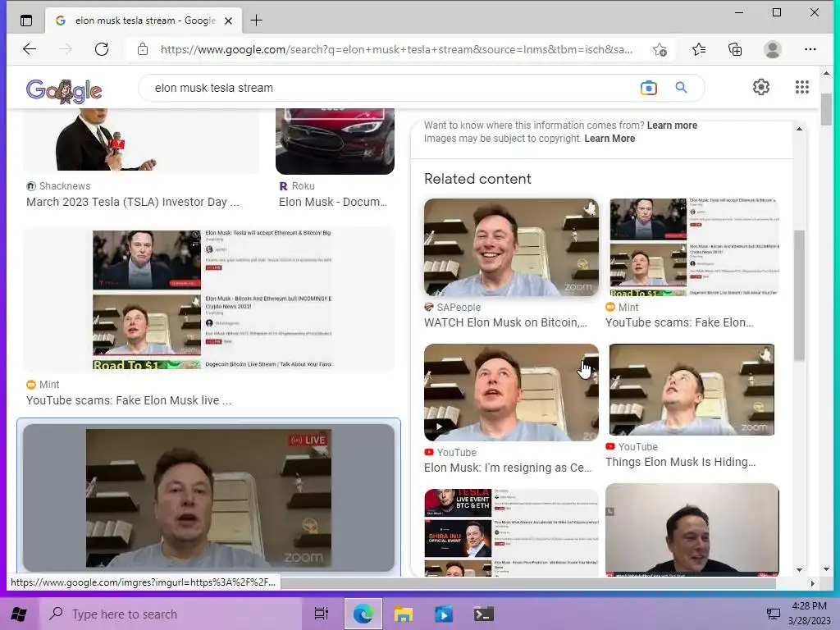The image size is (840, 630).
Task: Click the 'YouTube' source label above the resigning video
Action: click(456, 453)
